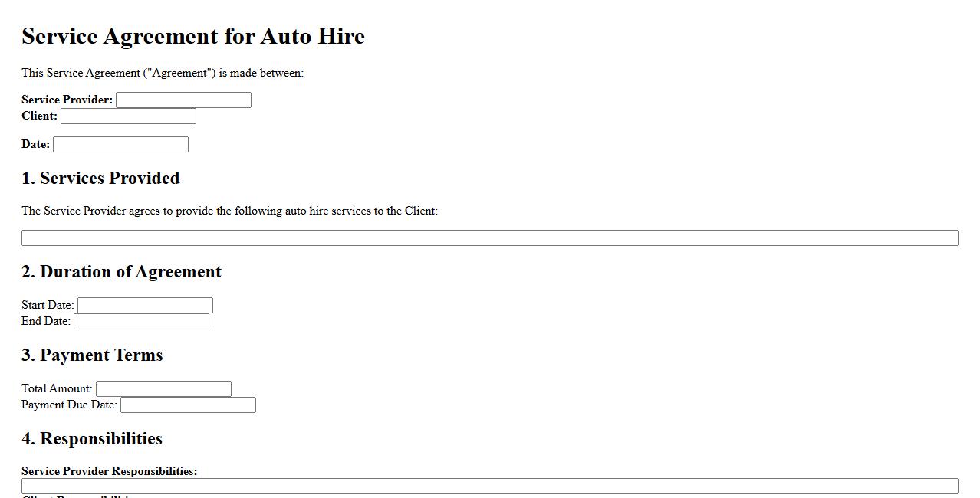Screen dimensions: 980x498
Task: Click the '3. Payment Terms' heading
Action: (92, 355)
